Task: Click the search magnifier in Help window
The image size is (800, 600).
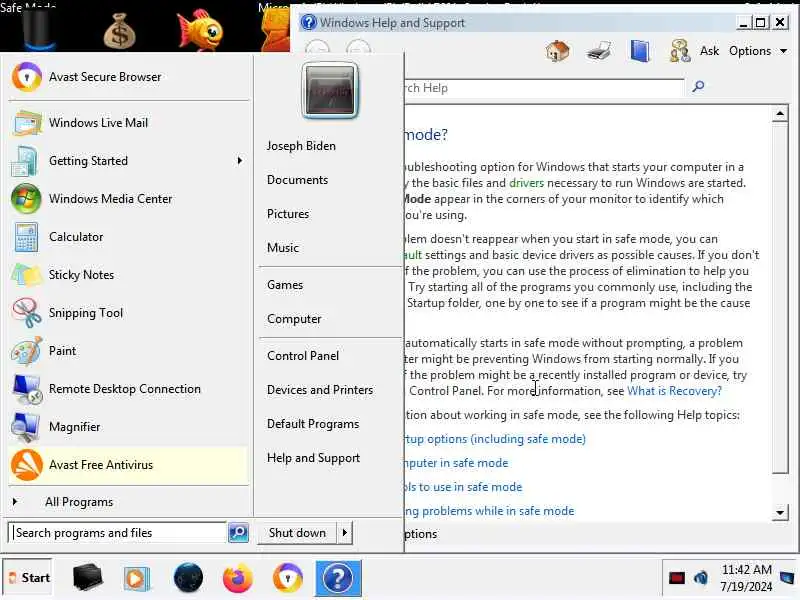Action: tap(698, 86)
